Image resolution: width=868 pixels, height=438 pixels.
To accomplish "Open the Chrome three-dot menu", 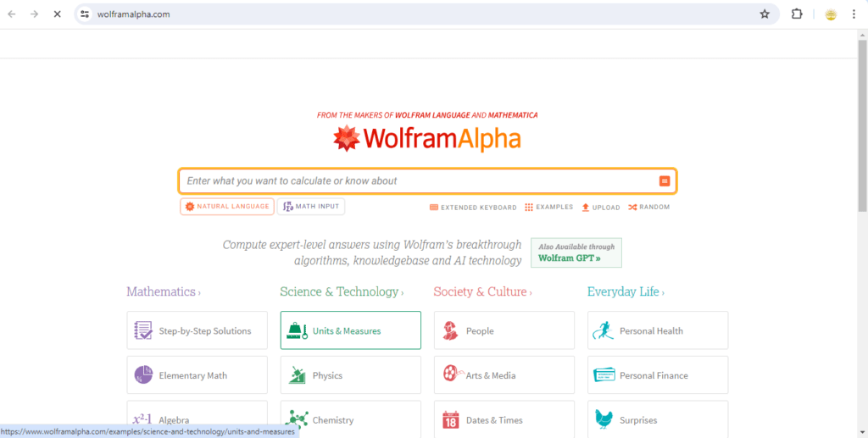I will tap(854, 14).
